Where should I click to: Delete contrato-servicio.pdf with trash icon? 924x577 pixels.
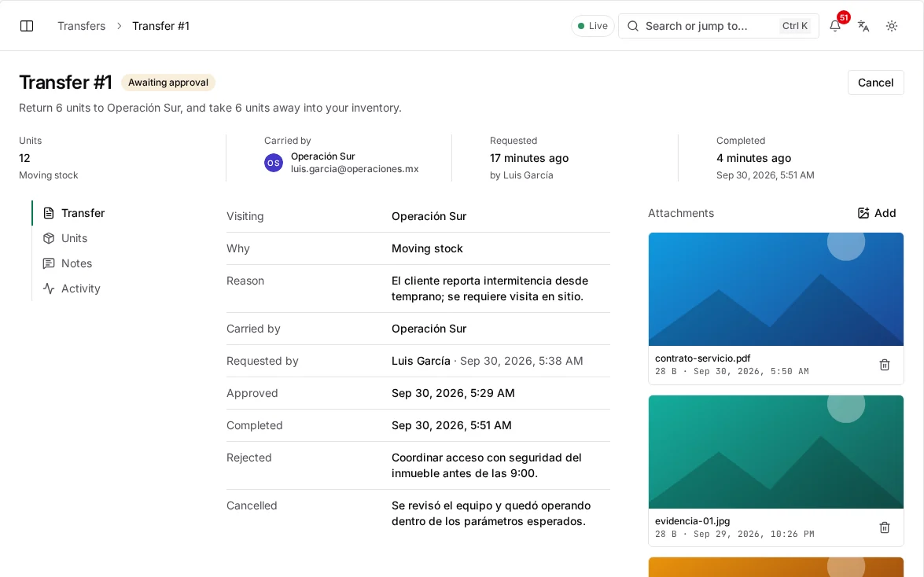click(885, 365)
